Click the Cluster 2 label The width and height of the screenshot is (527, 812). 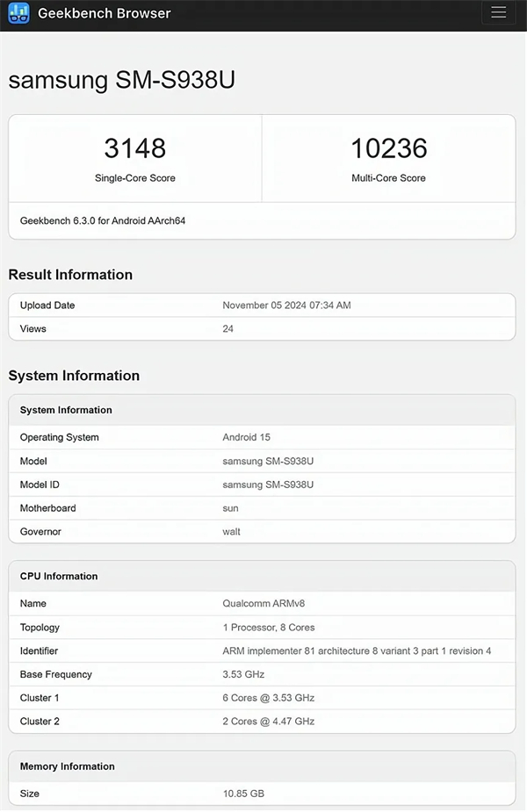coord(40,722)
